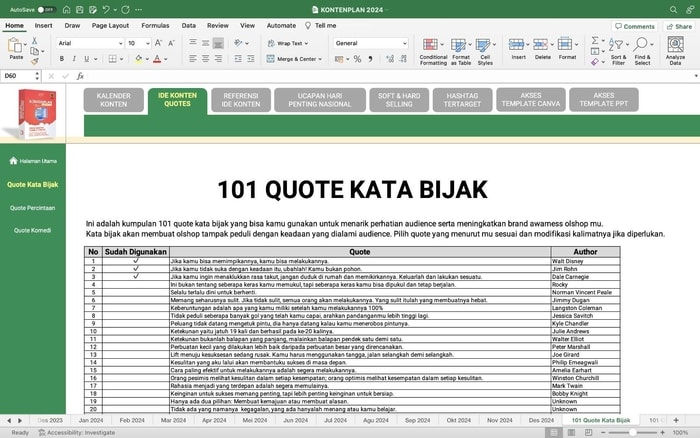Open number format dropdown showing General

pos(404,43)
